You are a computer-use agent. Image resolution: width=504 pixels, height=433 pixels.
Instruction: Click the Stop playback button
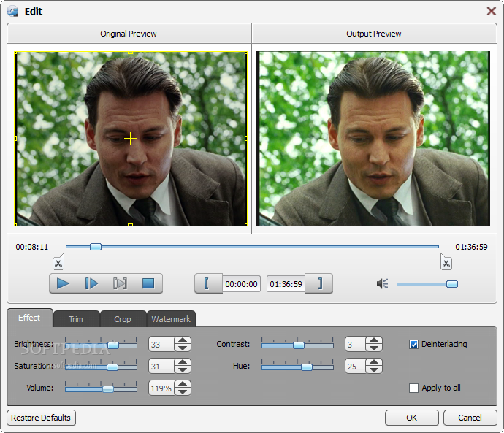click(148, 283)
